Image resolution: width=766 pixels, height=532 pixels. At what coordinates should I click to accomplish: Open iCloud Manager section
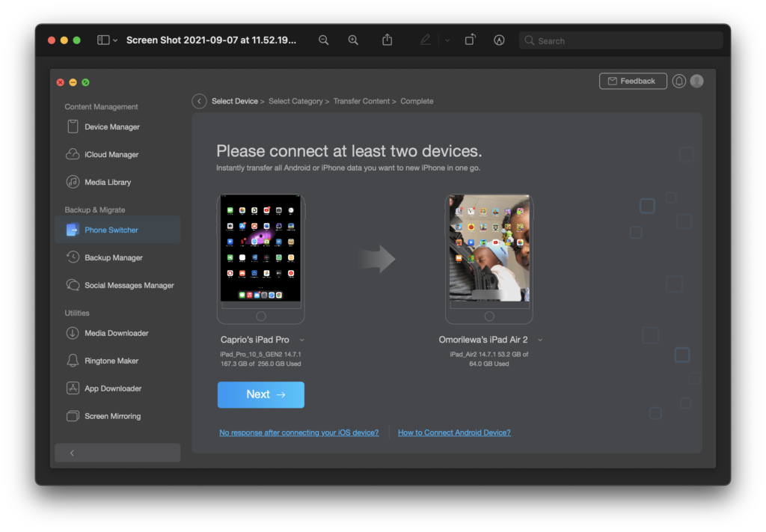[x=117, y=154]
